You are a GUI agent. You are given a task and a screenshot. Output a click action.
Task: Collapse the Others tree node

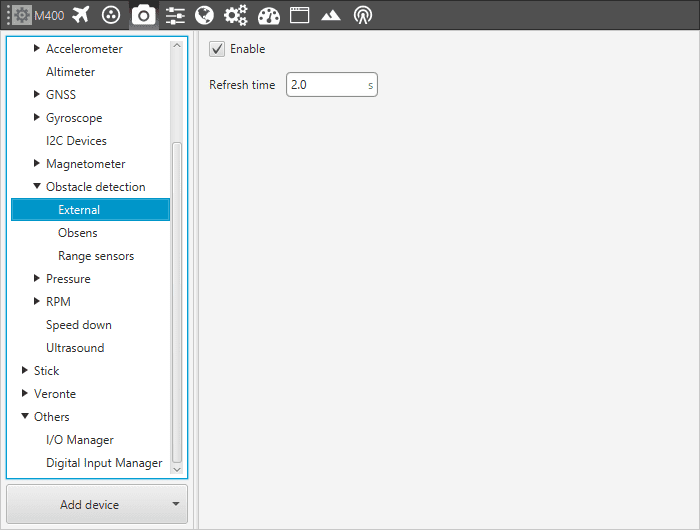(x=25, y=416)
